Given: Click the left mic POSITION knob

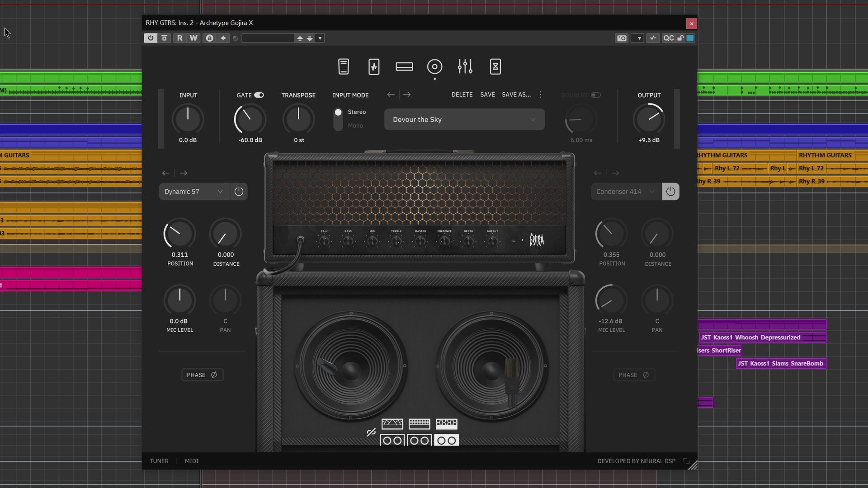Looking at the screenshot, I should [x=179, y=234].
